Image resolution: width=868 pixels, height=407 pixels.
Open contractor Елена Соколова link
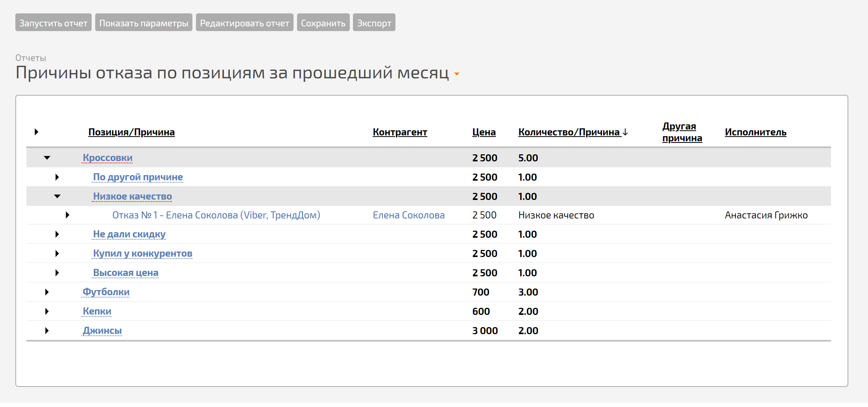(x=409, y=215)
